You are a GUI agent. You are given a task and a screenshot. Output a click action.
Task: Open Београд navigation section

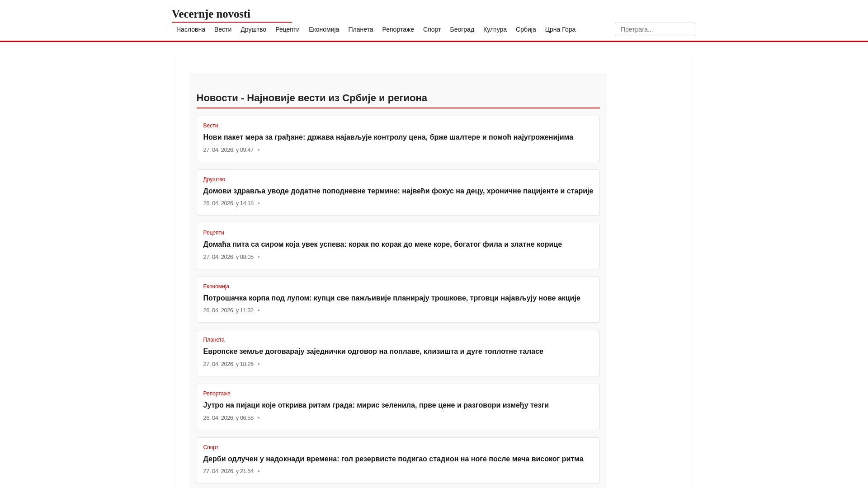click(x=462, y=29)
